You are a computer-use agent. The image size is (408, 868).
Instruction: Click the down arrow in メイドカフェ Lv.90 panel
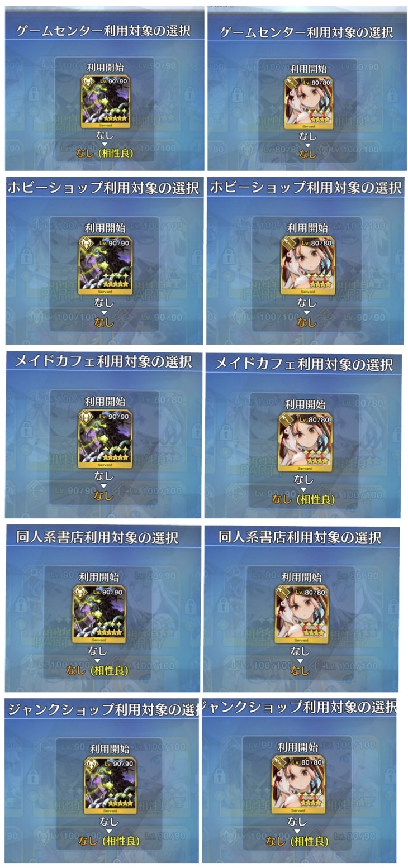105,486
